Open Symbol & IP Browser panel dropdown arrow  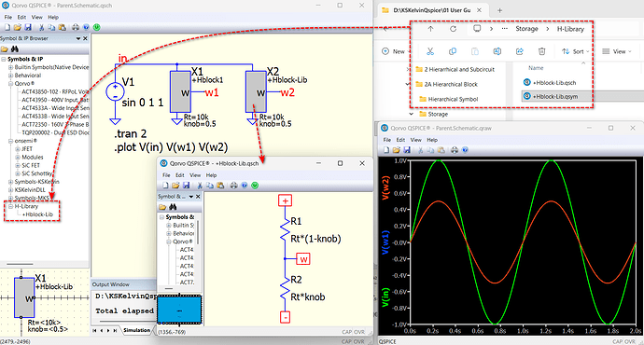[78, 38]
